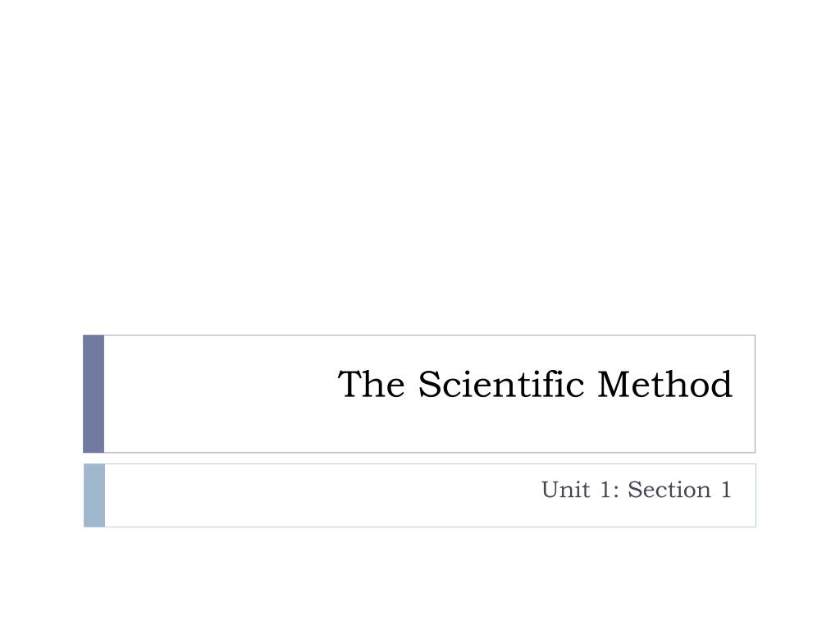This screenshot has height=630, width=840.
Task: Click the word "Unit" in the subtitle
Action: click(x=566, y=490)
